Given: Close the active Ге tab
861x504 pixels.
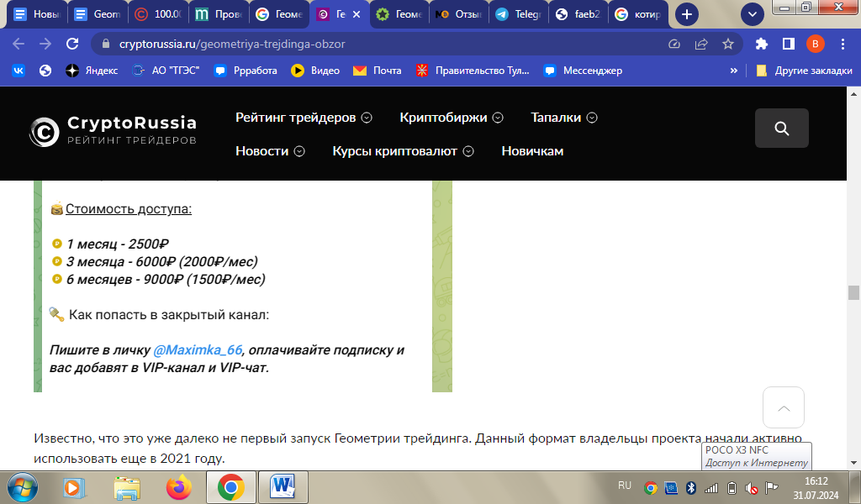Looking at the screenshot, I should 357,14.
